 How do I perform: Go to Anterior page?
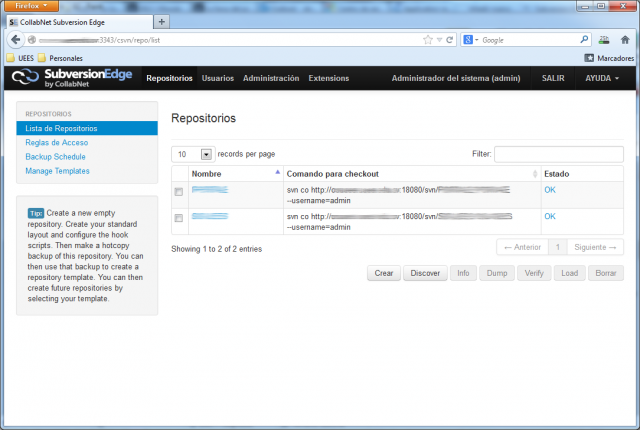coord(522,247)
